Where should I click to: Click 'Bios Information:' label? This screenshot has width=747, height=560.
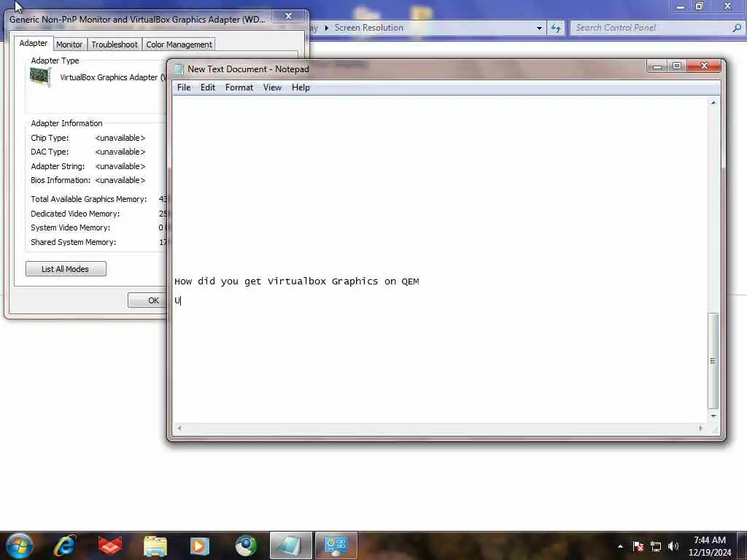pyautogui.click(x=61, y=180)
